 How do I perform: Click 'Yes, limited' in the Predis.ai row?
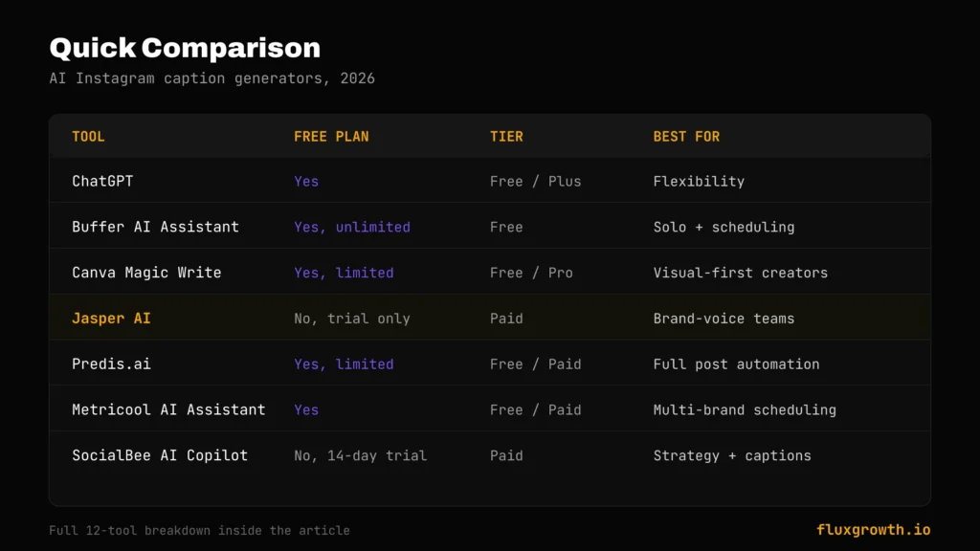pyautogui.click(x=344, y=364)
